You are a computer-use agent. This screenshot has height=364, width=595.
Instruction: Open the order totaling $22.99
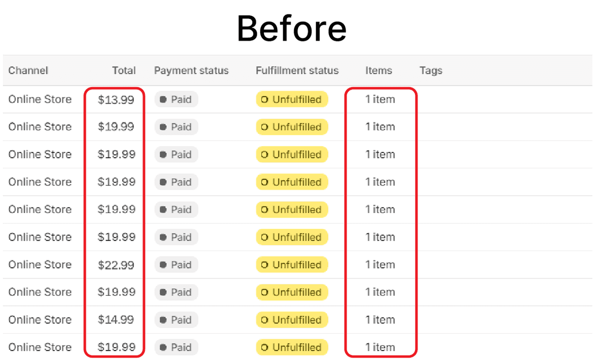coord(116,265)
